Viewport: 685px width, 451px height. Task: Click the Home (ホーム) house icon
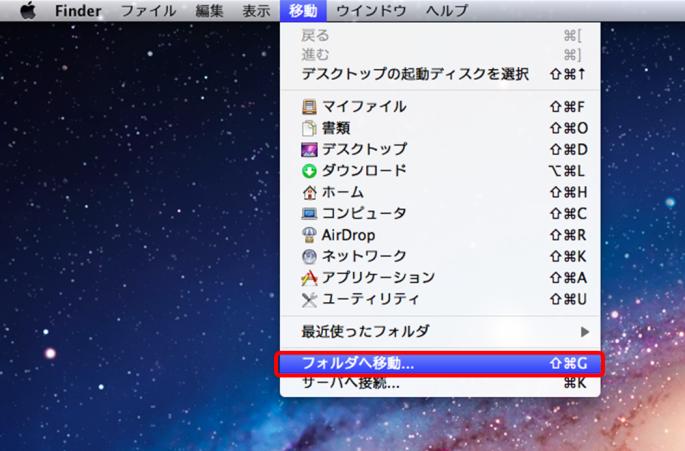309,192
